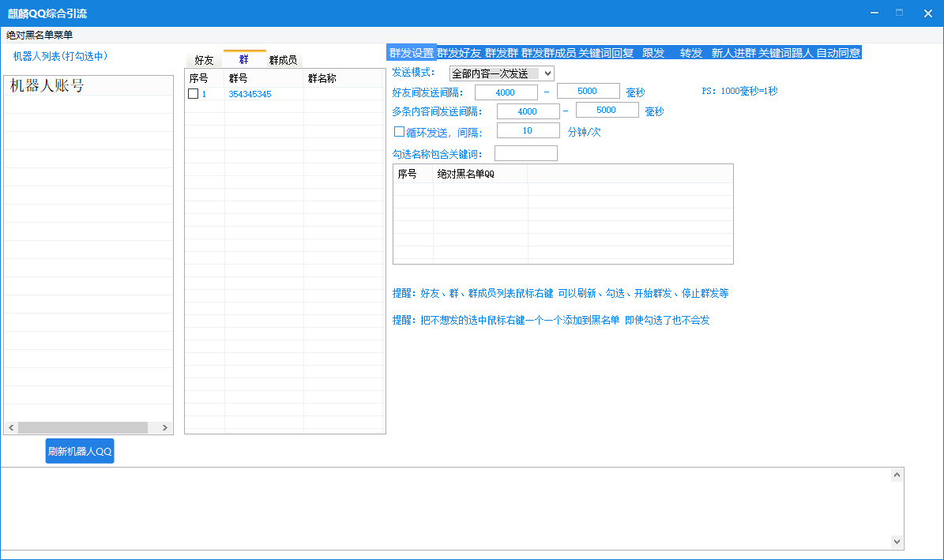Maximize the 麒麟QQ综合引流 window
The width and height of the screenshot is (944, 560).
pos(900,13)
